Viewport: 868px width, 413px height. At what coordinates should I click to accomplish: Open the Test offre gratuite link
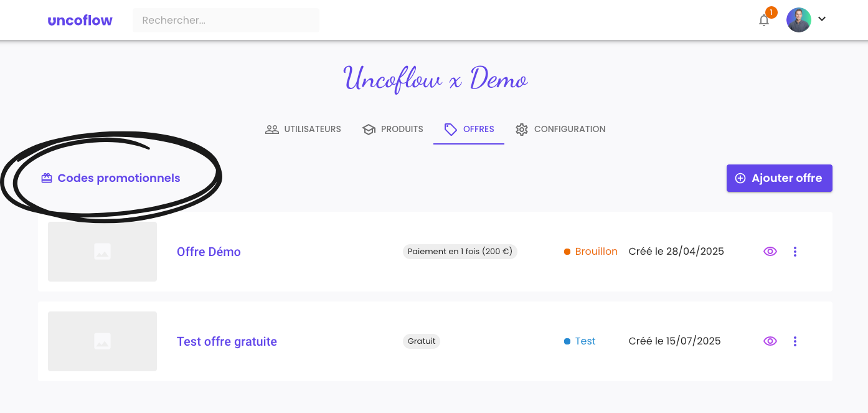tap(227, 341)
